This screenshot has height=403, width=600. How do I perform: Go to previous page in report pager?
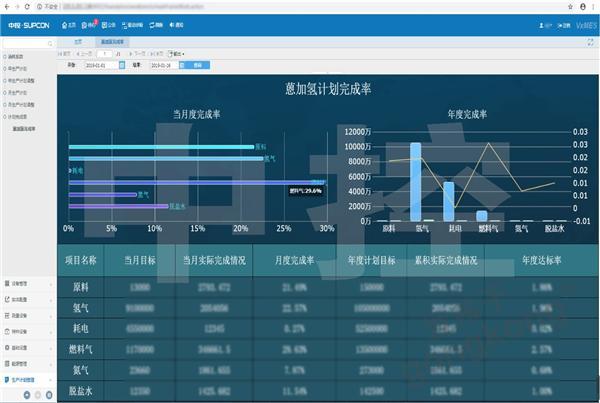coord(84,54)
